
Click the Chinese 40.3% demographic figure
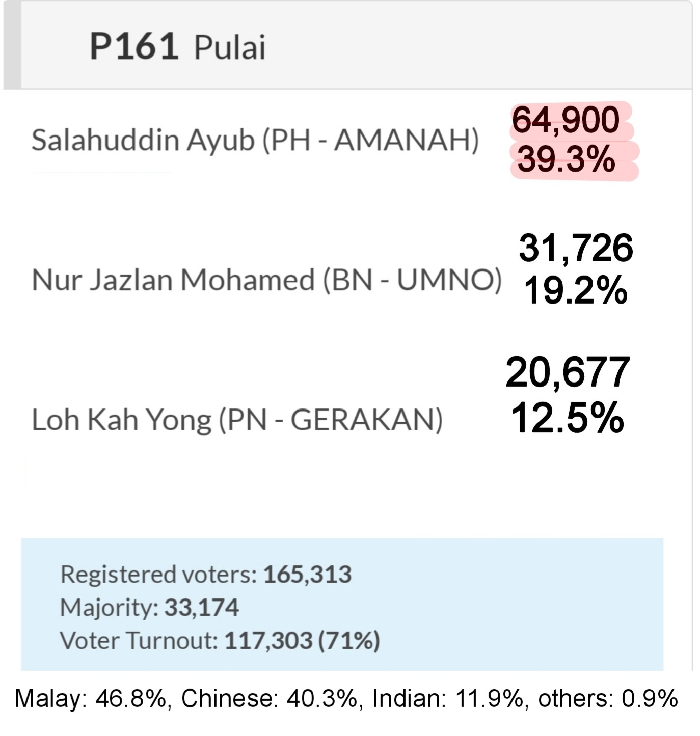coord(270,699)
